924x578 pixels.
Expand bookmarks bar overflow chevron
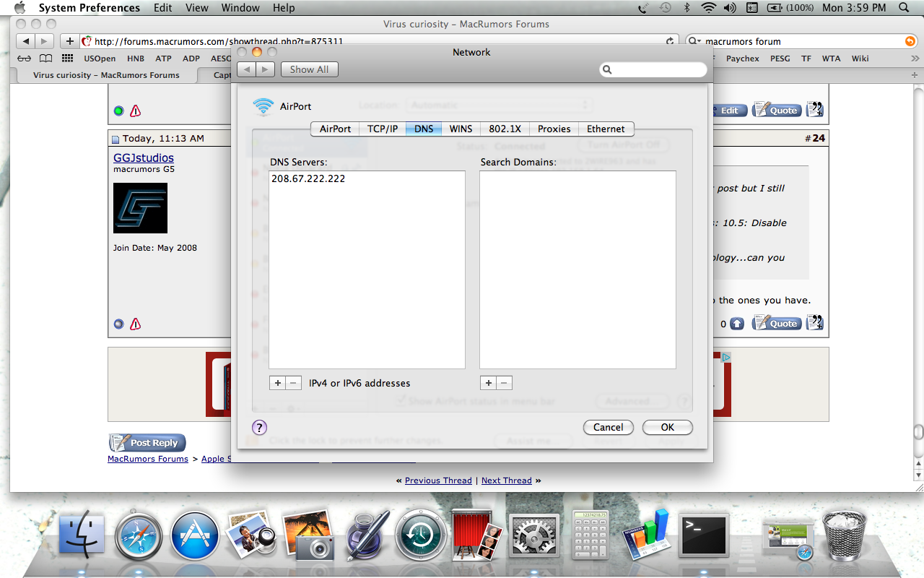pyautogui.click(x=915, y=59)
